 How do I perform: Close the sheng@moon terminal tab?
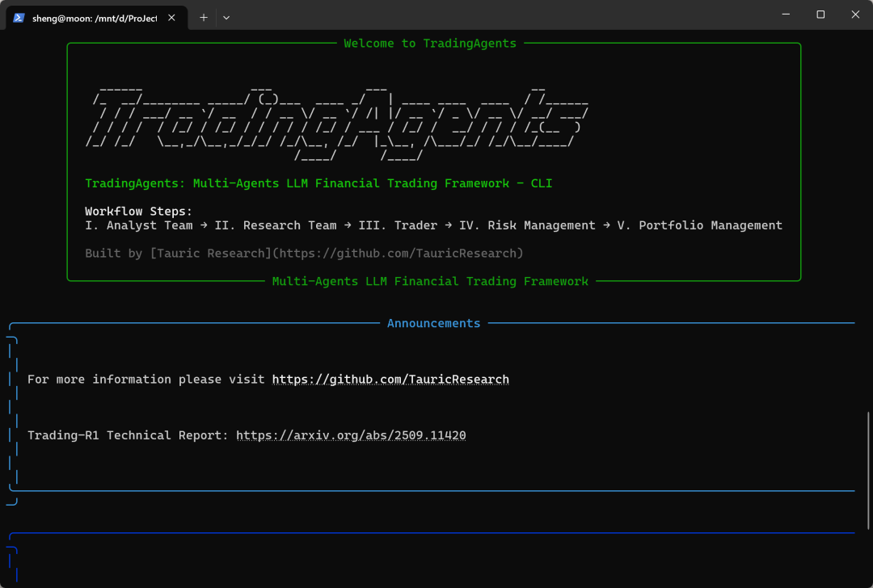pyautogui.click(x=171, y=18)
